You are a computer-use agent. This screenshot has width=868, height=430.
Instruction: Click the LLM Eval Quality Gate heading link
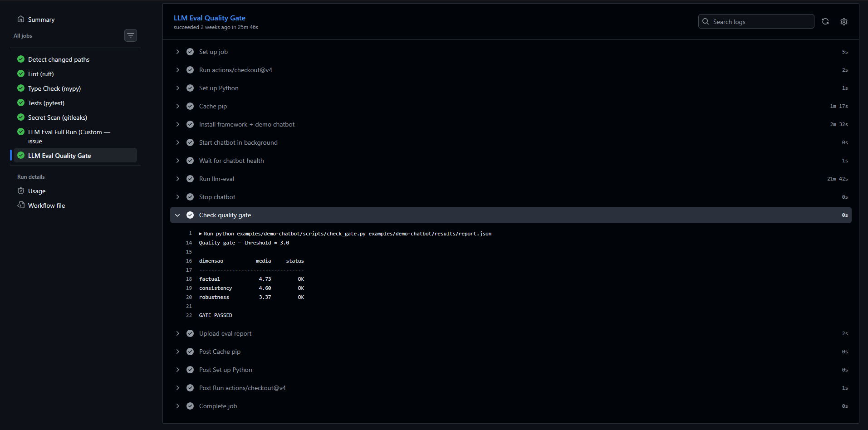tap(210, 18)
